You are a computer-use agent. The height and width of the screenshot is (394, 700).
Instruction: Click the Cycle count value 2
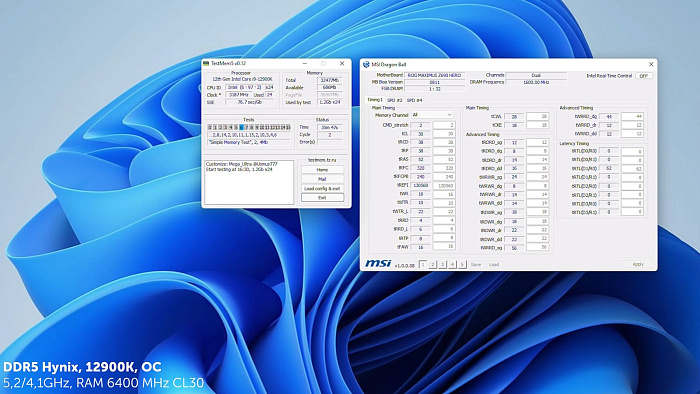[x=330, y=135]
